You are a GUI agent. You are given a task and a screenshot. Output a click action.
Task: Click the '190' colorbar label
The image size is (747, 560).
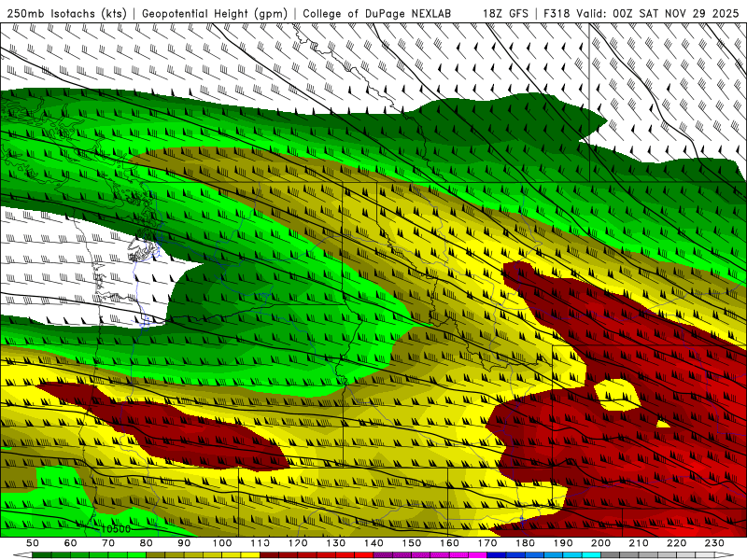pyautogui.click(x=563, y=543)
